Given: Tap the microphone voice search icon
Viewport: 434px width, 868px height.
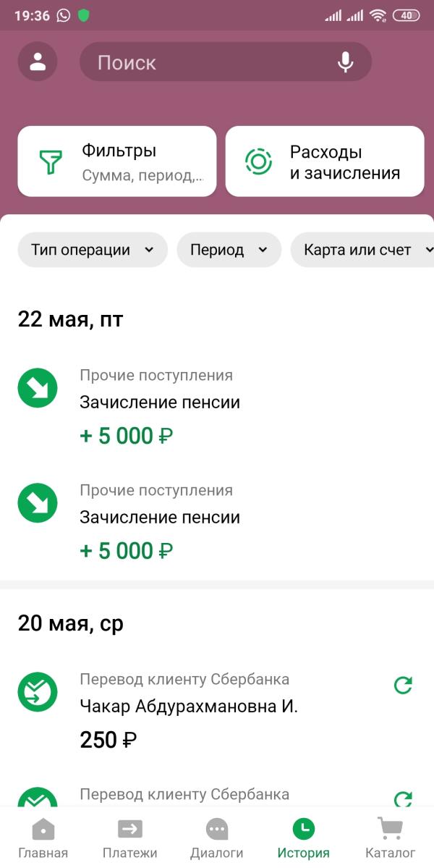Looking at the screenshot, I should [346, 62].
